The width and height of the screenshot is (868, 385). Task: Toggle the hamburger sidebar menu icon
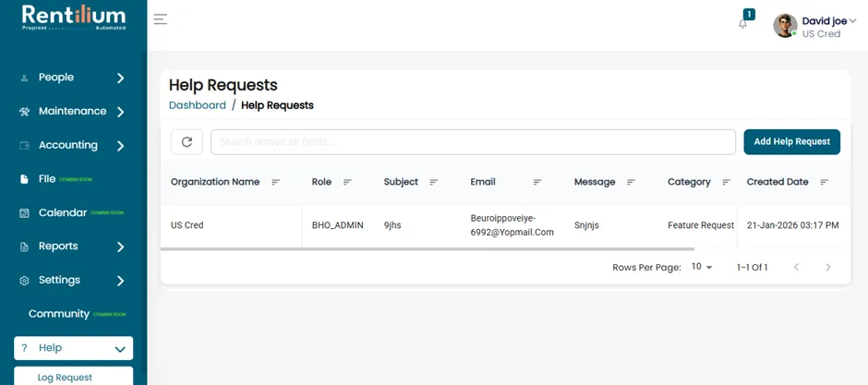[160, 19]
